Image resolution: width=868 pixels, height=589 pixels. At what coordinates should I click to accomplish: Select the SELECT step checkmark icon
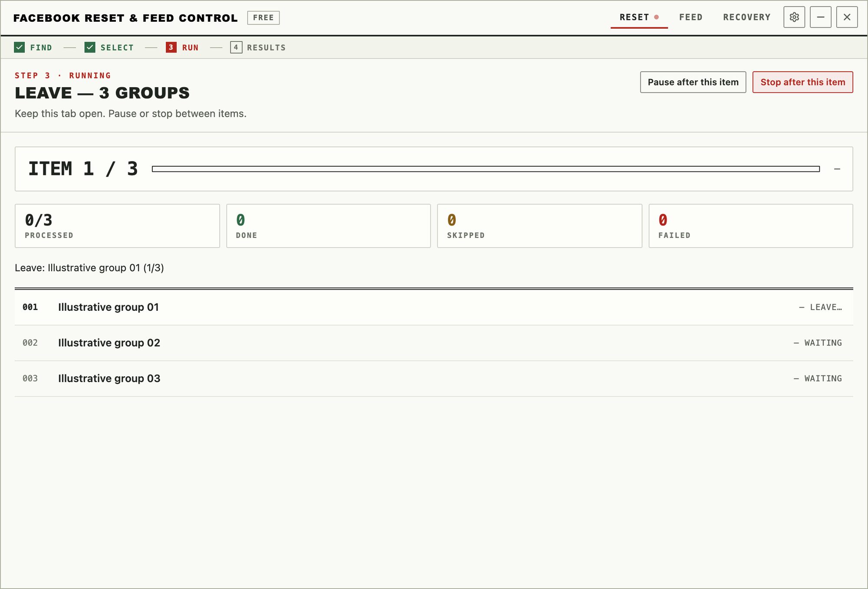[x=90, y=47]
